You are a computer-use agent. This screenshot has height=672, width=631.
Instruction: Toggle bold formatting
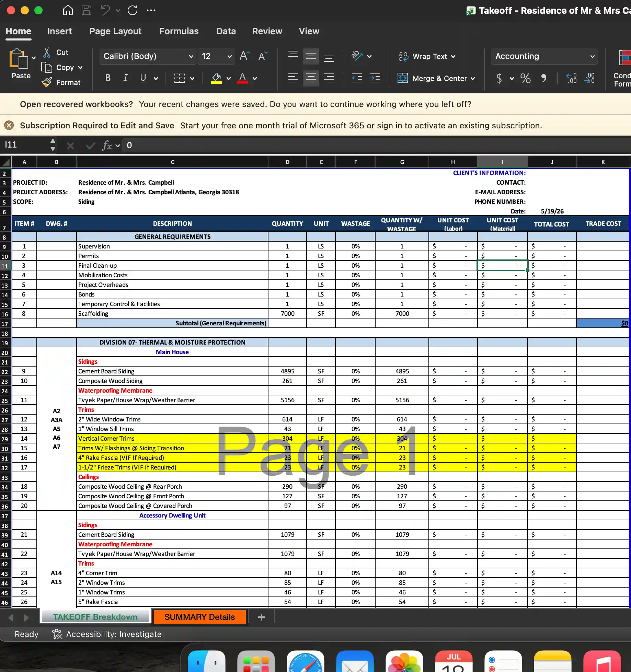[x=108, y=78]
